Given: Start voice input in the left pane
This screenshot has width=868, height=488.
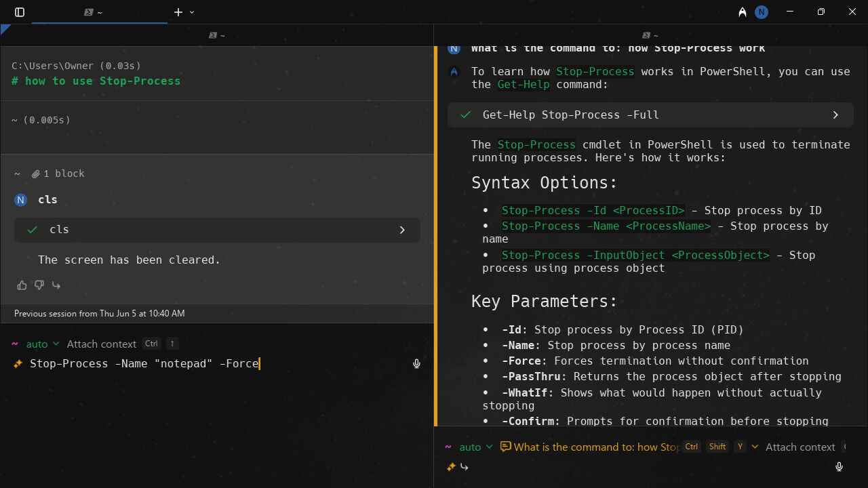Looking at the screenshot, I should (417, 364).
